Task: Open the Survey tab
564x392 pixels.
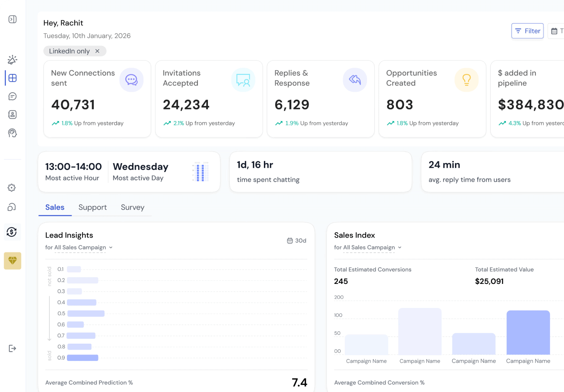Action: [133, 207]
